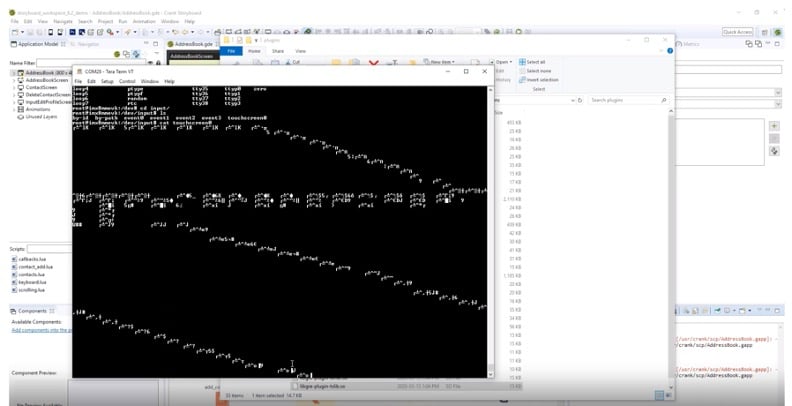
Task: Open the Explorer address history dropdown
Action: click(x=573, y=100)
